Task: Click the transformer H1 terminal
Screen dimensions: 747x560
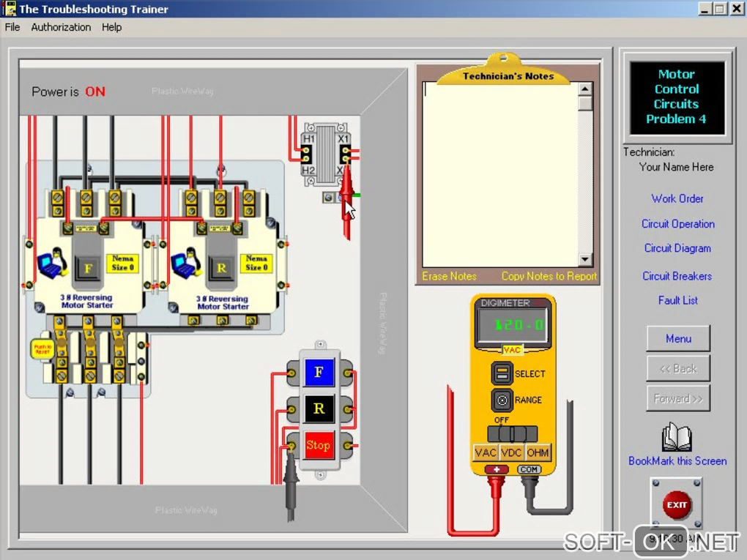Action: point(306,152)
